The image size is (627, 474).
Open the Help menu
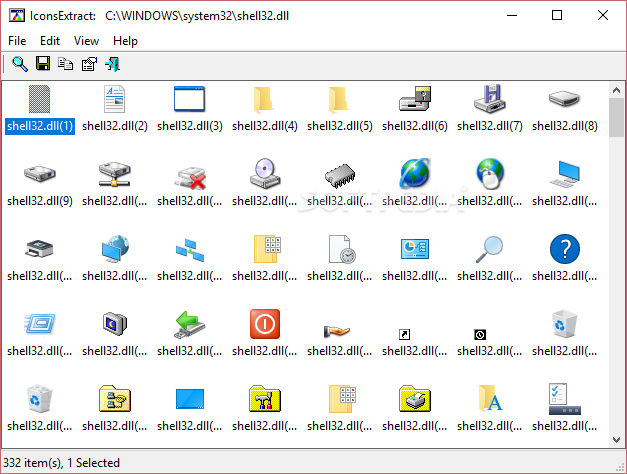[125, 41]
